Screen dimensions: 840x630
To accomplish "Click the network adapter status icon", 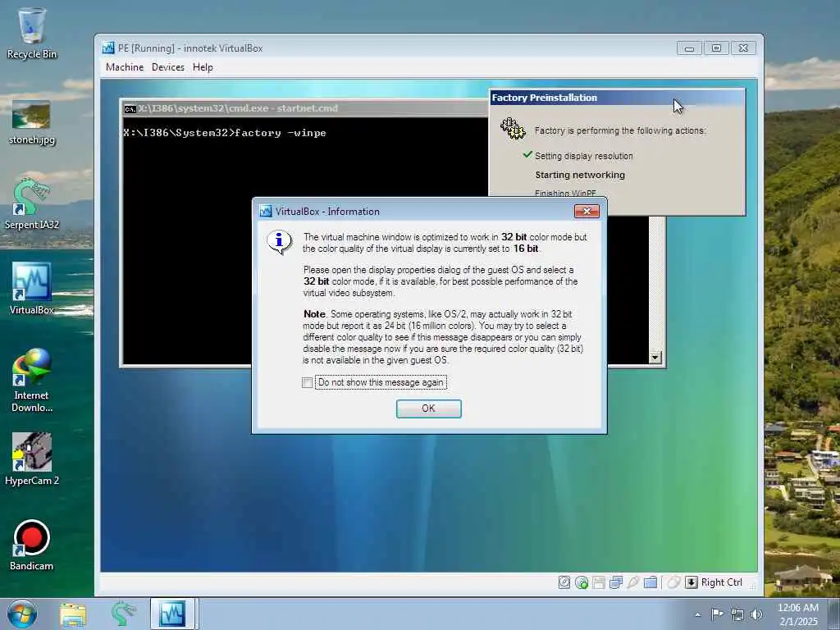I will 616,582.
